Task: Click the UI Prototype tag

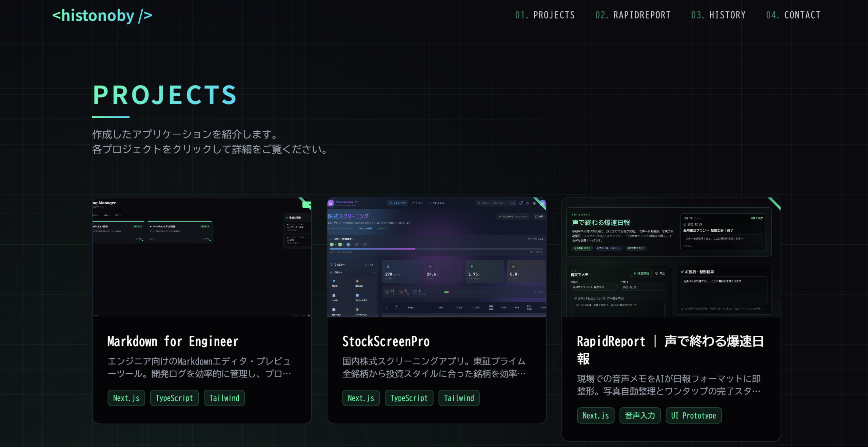Action: coord(693,415)
